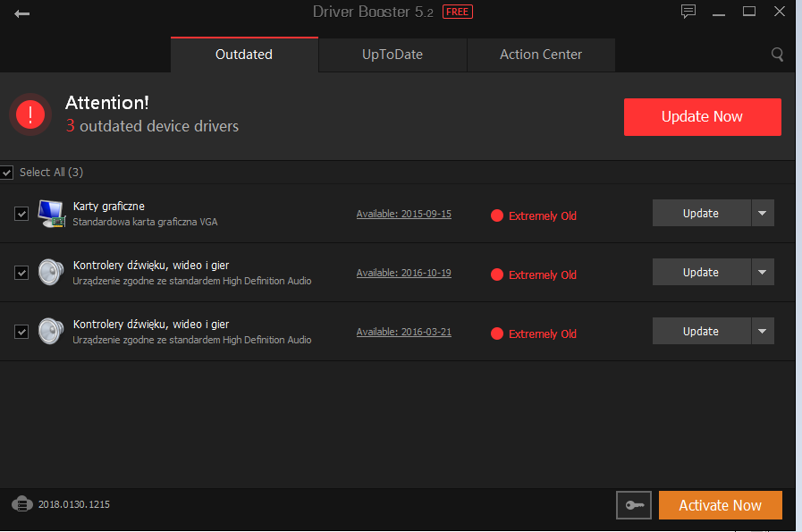
Task: Open the Available: 2016-03-21 link
Action: point(403,332)
